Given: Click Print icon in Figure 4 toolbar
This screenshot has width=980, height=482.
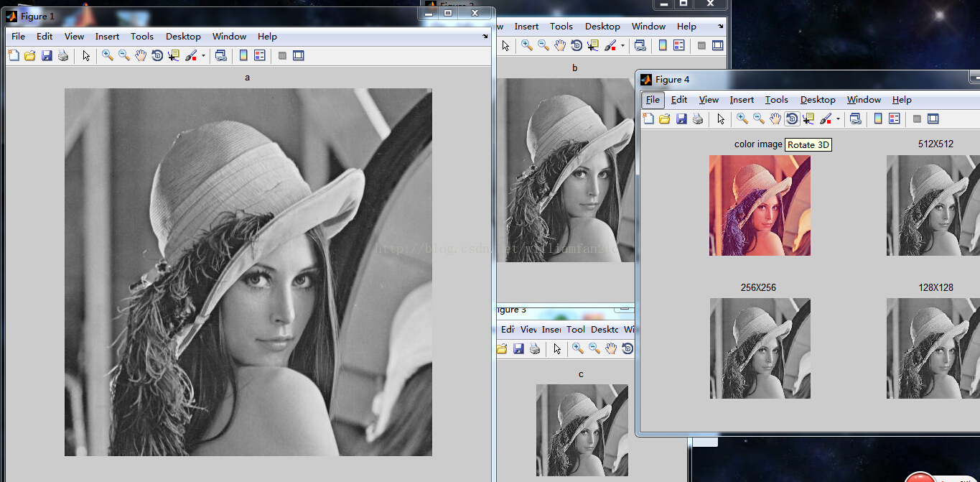Looking at the screenshot, I should 698,119.
